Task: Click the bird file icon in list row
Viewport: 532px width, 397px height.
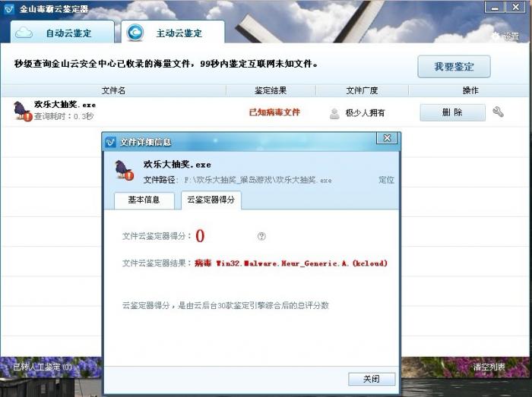Action: coord(22,110)
